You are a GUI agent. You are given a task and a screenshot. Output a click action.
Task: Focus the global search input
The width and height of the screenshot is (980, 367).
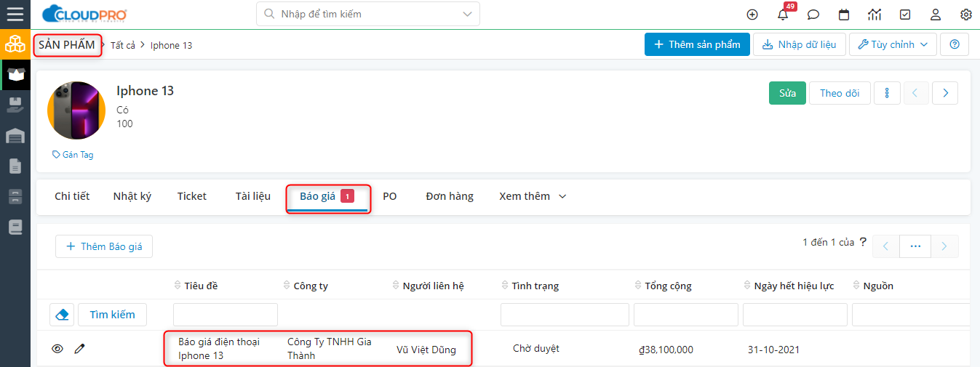point(367,14)
